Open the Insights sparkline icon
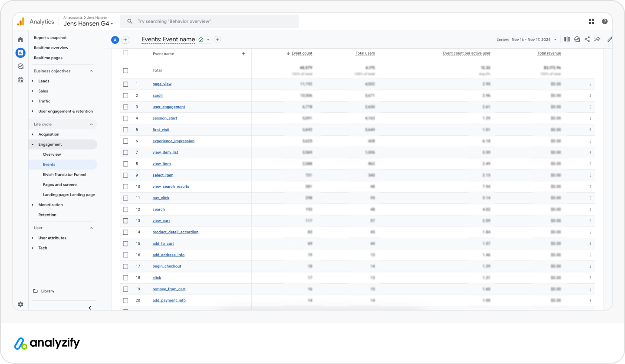625x364 pixels. tap(597, 39)
